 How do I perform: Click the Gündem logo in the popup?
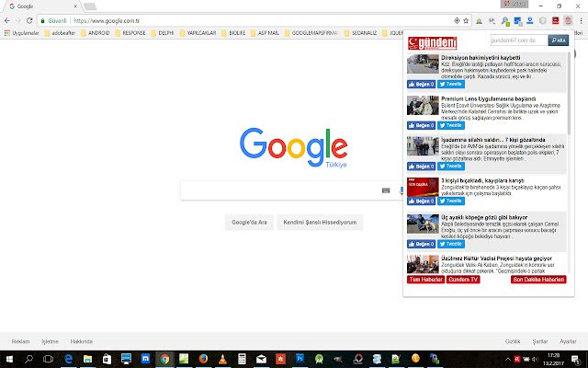tap(433, 43)
